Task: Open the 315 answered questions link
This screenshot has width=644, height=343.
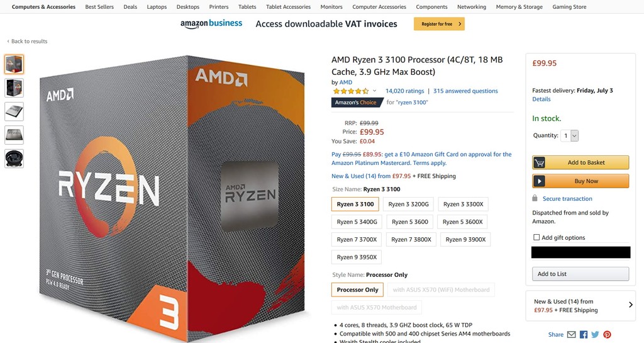Action: click(x=465, y=91)
